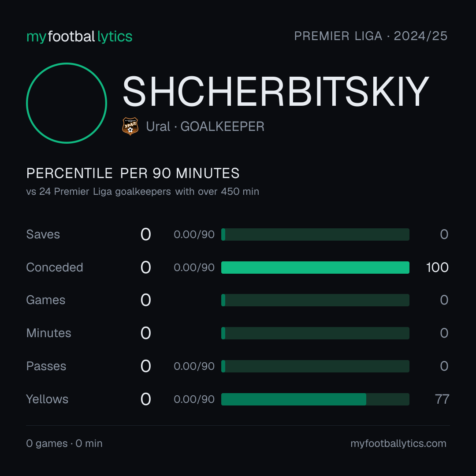The width and height of the screenshot is (476, 476).
Task: Click the Saves percentile bar
Action: pos(315,234)
